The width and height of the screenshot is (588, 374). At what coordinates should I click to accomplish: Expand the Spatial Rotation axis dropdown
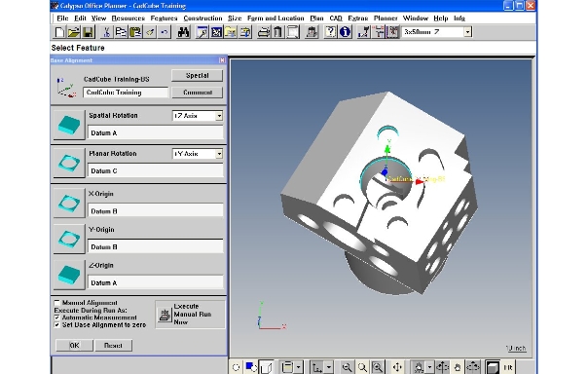click(x=219, y=116)
